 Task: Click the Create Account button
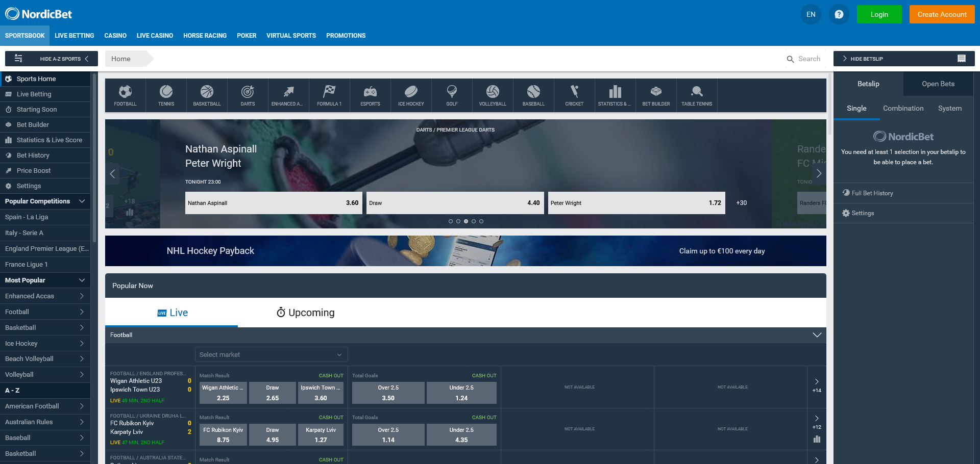942,14
